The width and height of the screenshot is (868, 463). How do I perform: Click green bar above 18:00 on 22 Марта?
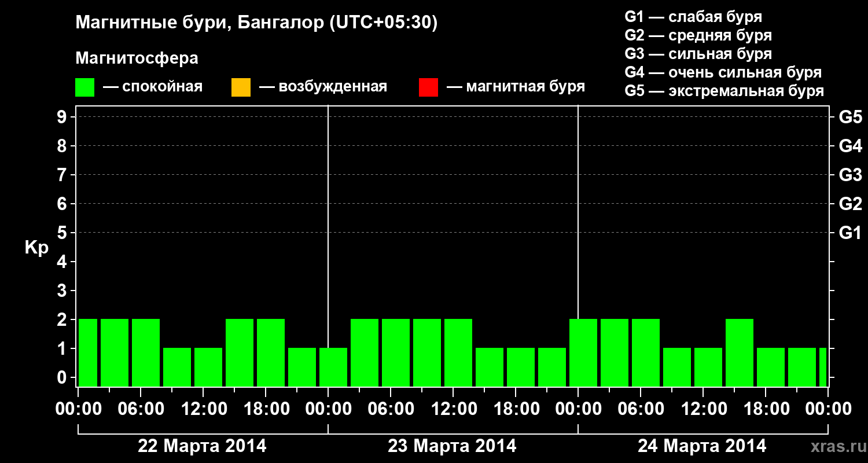[271, 352]
